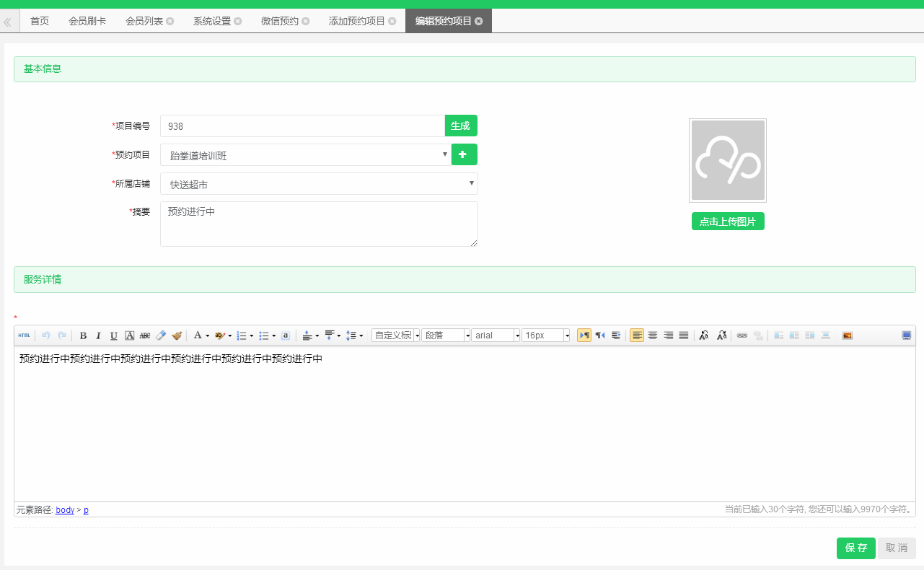Toggle underline formatting
Image resolution: width=924 pixels, height=570 pixels.
114,336
